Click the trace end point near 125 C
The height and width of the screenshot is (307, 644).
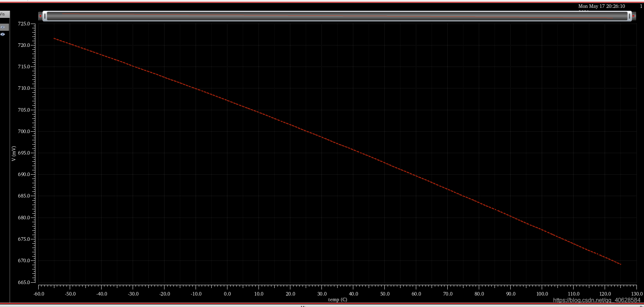(620, 264)
